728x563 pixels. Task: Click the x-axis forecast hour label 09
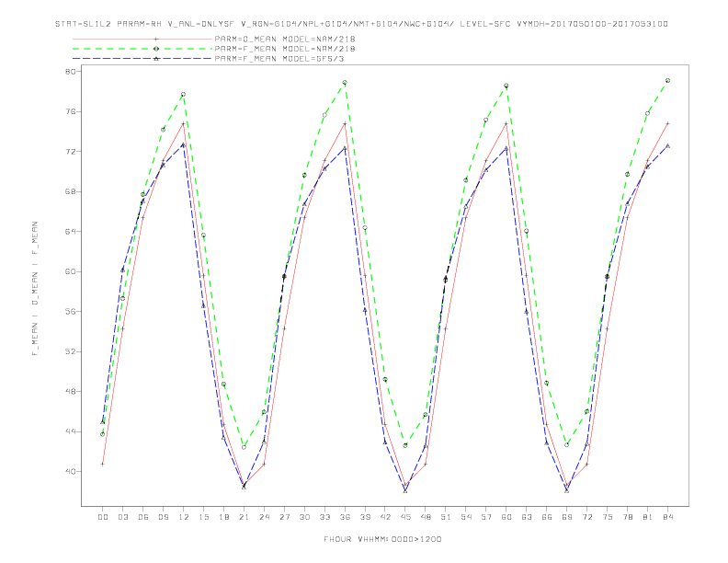[x=164, y=517]
